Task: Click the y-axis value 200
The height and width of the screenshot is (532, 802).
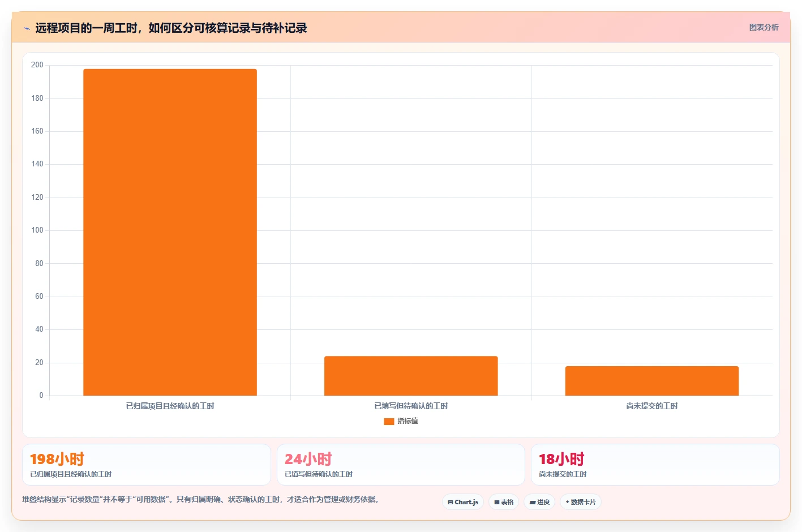Action: [x=37, y=65]
